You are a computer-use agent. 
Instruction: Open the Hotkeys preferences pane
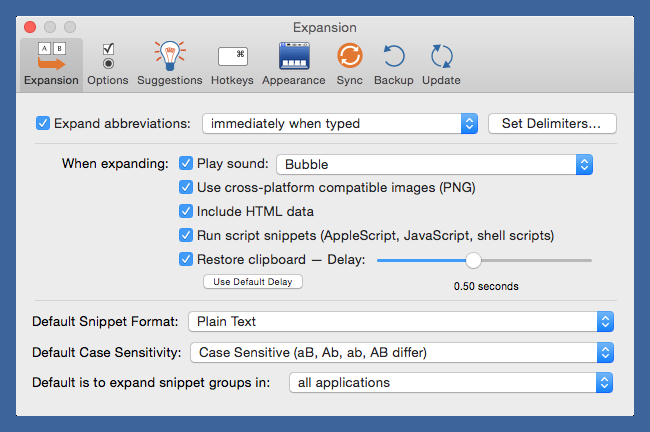coord(232,63)
